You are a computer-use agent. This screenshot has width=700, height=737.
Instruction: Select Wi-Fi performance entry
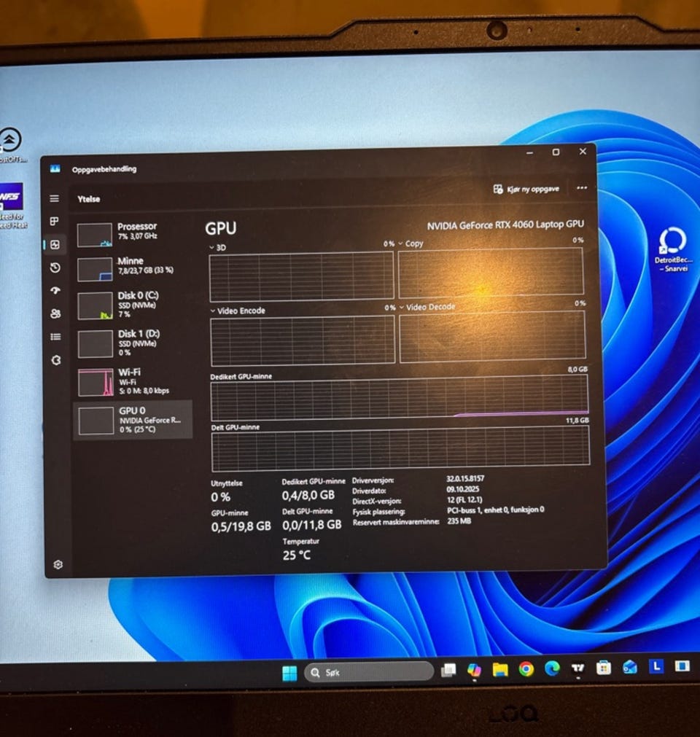tap(134, 382)
